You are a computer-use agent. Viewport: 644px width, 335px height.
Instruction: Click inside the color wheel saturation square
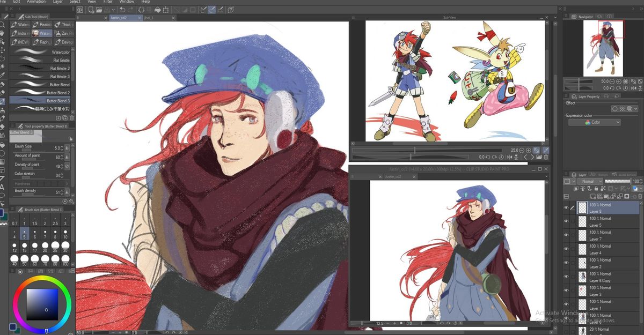(x=42, y=304)
